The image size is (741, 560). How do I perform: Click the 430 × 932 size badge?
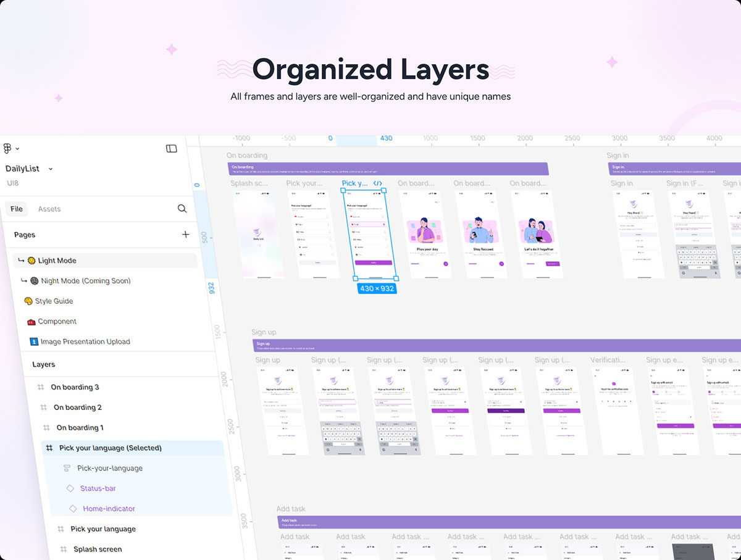(x=376, y=288)
